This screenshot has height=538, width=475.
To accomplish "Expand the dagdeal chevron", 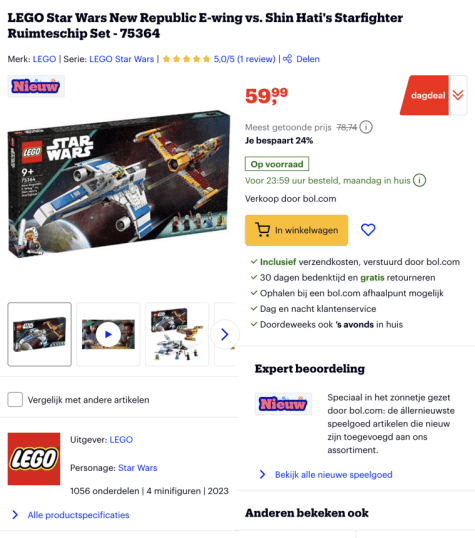I will (x=458, y=95).
